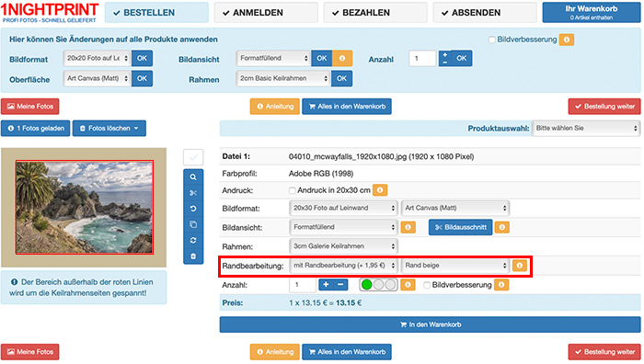Image resolution: width=644 pixels, height=364 pixels.
Task: Go to the BEZAHLEN step tab
Action: pyautogui.click(x=375, y=13)
